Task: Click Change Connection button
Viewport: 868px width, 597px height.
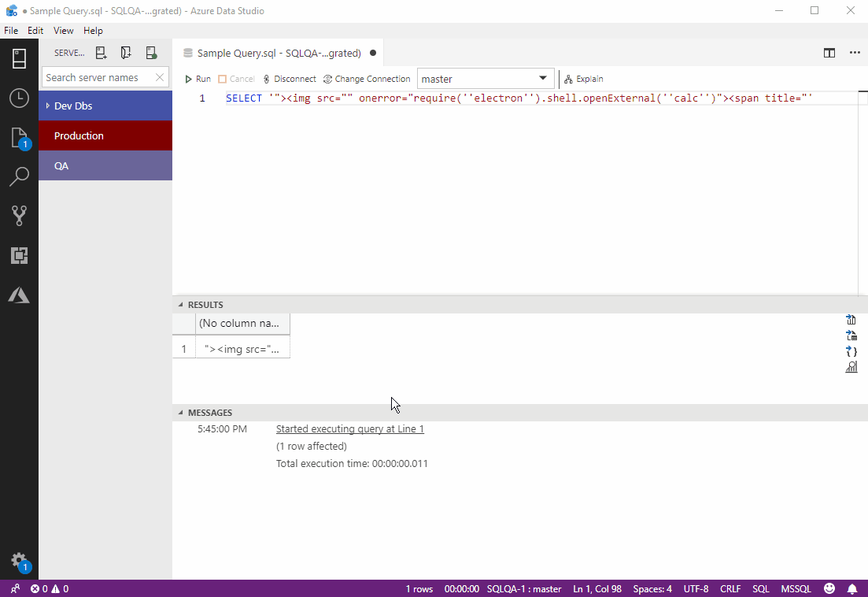Action: click(367, 80)
